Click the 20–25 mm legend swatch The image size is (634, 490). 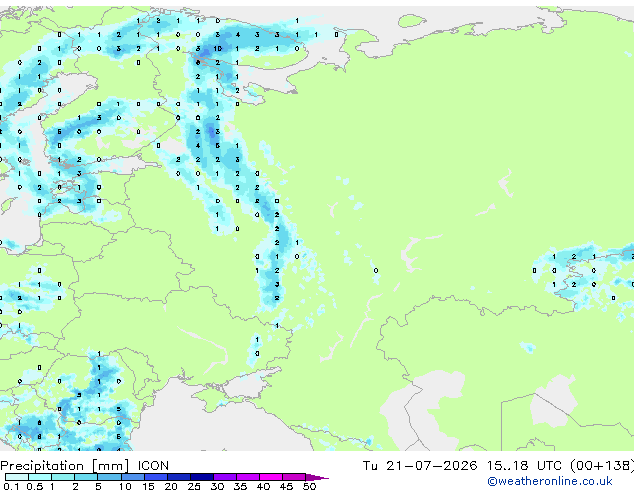[179, 477]
